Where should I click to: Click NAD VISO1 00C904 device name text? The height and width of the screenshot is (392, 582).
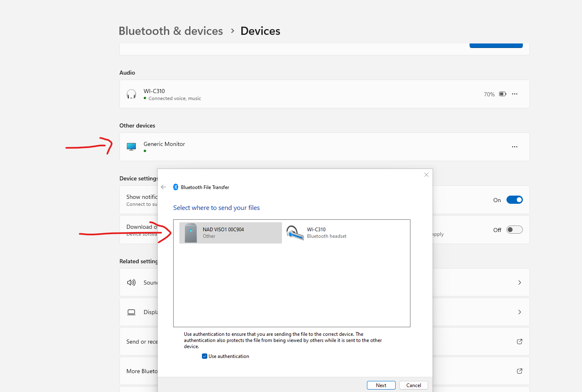(x=223, y=230)
